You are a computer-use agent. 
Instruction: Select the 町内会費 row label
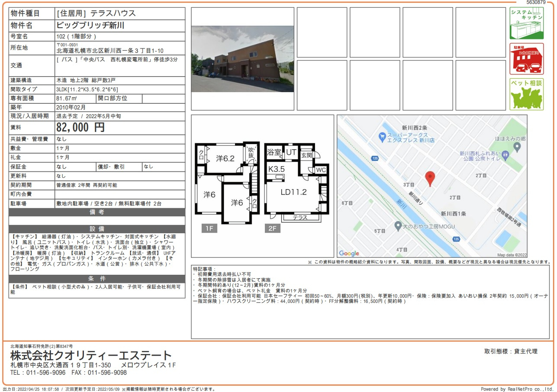21,194
